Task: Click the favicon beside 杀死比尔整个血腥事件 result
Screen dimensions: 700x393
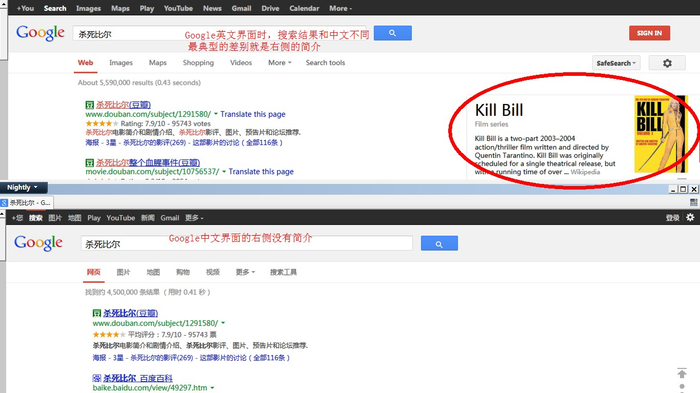Action: (89, 163)
